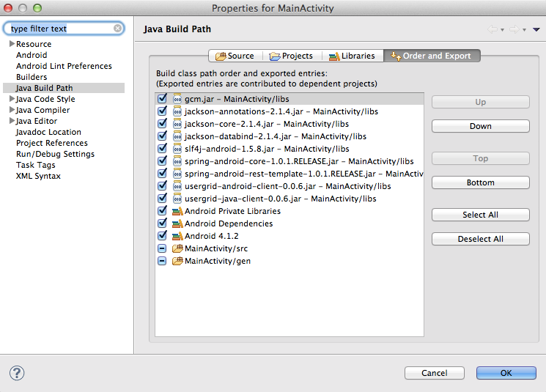This screenshot has width=546, height=392.
Task: Open the Project References page
Action: [x=52, y=143]
